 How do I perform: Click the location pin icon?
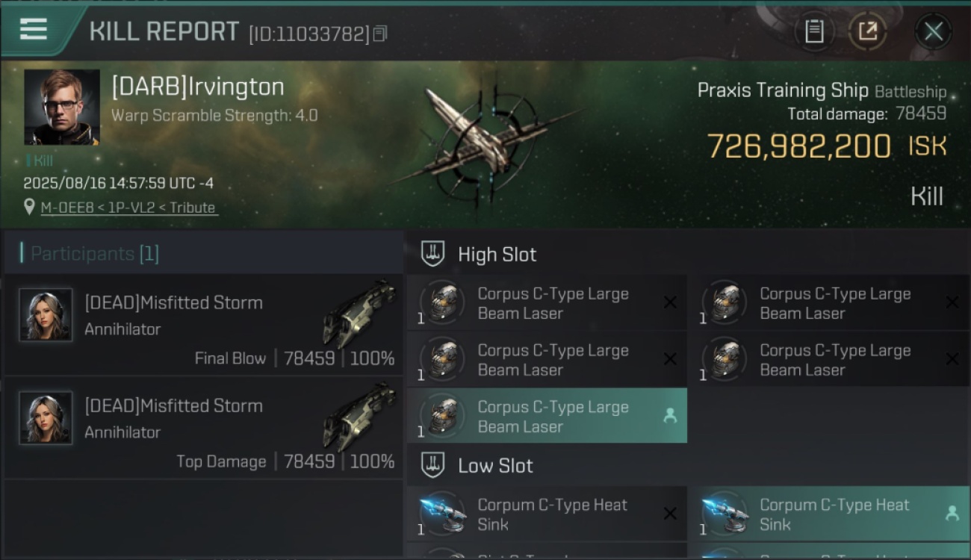pos(30,207)
